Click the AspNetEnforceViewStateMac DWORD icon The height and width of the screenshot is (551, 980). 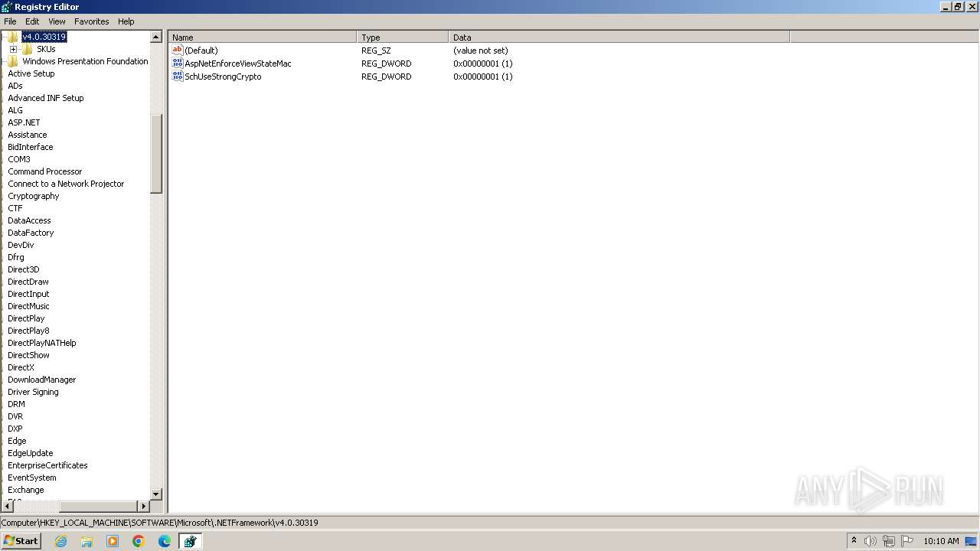point(178,64)
